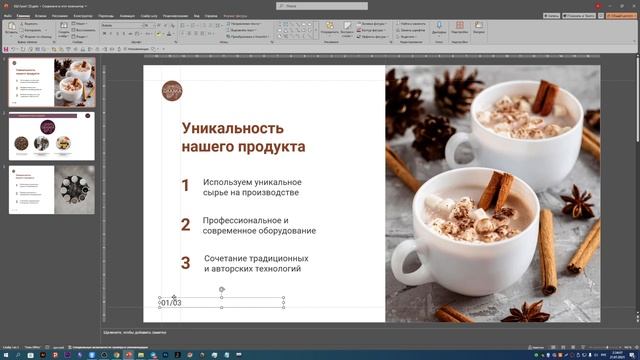This screenshot has width=640, height=360.
Task: Toggle bullet list formatting
Action: pyautogui.click(x=182, y=25)
